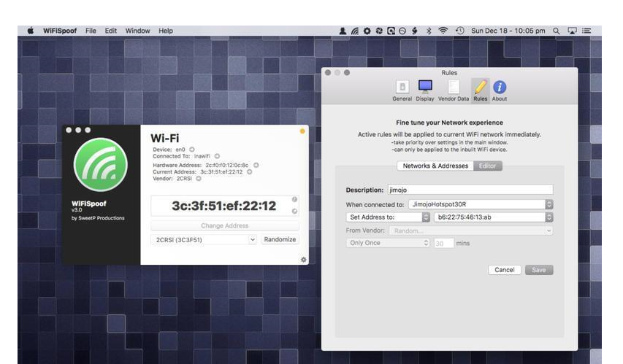This screenshot has height=364, width=623.
Task: Click the large 3c:3f:51:ef:22:12 address field
Action: point(224,206)
